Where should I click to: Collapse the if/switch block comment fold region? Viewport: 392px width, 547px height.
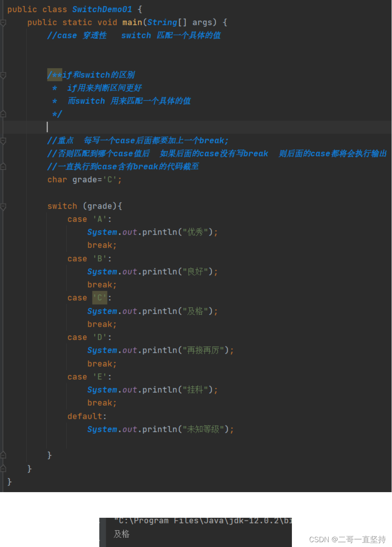(x=4, y=74)
